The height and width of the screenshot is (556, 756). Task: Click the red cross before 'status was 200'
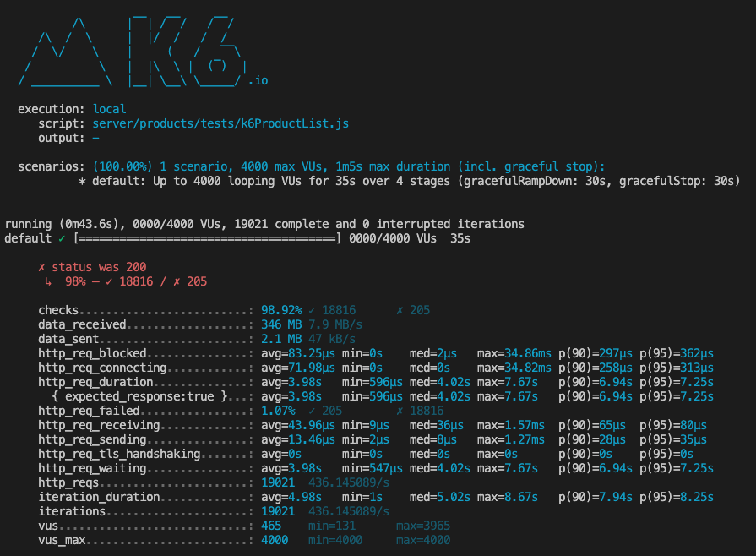tap(41, 267)
